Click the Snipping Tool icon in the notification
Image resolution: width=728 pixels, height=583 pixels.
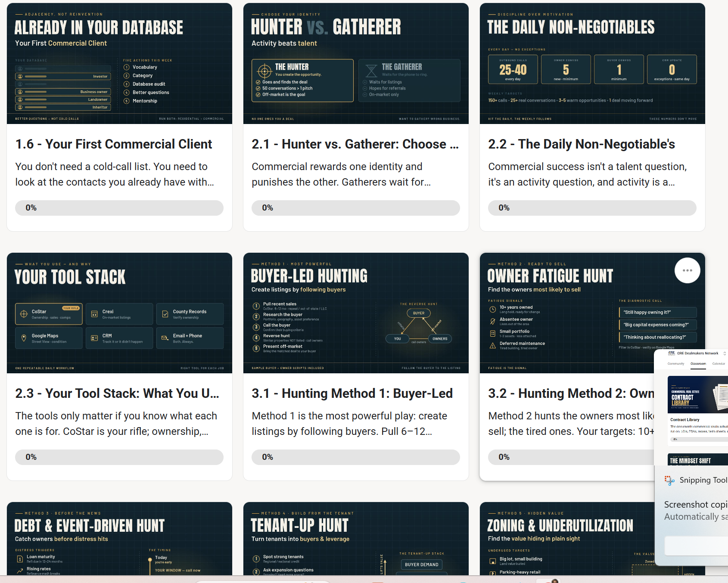(669, 480)
